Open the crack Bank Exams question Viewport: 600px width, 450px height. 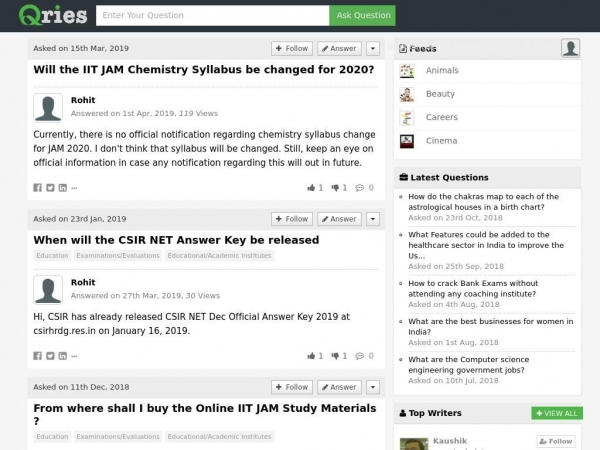[x=473, y=289]
